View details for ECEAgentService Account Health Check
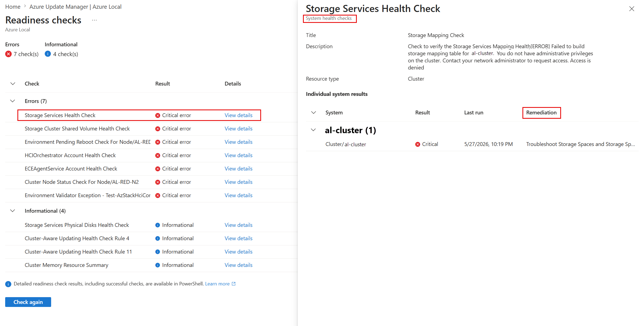The image size is (644, 326). (239, 169)
